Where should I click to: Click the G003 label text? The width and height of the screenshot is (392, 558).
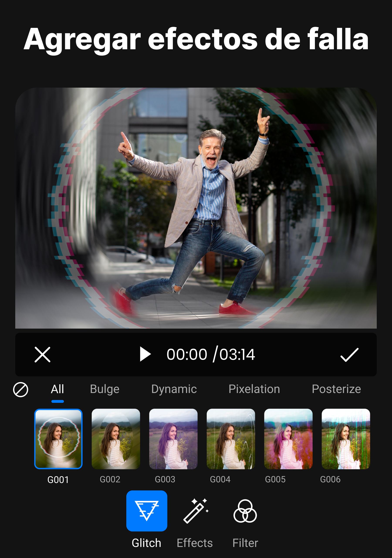(x=165, y=480)
